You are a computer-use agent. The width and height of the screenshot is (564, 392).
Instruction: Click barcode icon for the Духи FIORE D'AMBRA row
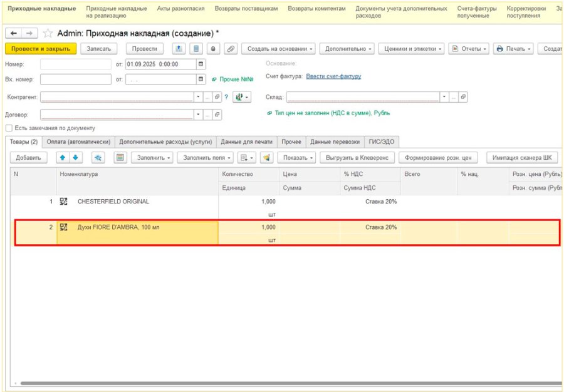(x=64, y=227)
